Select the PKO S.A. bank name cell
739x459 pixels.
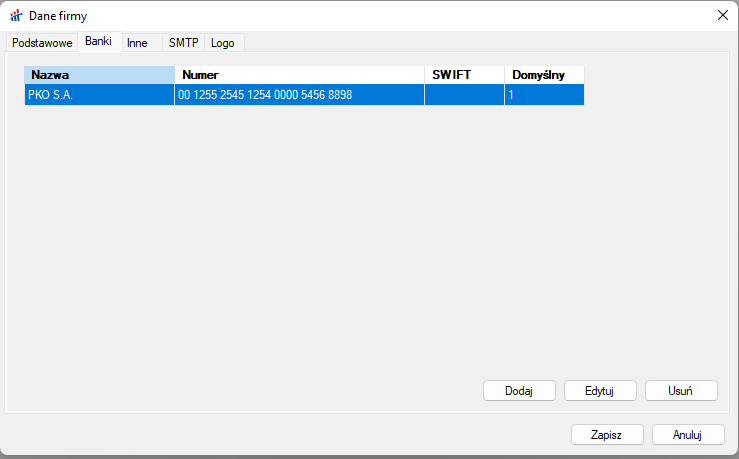[x=99, y=95]
